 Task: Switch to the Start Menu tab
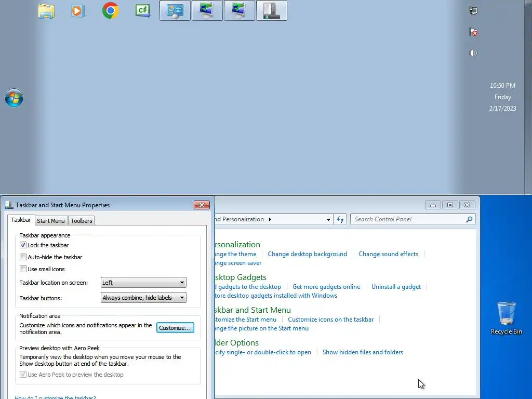51,221
